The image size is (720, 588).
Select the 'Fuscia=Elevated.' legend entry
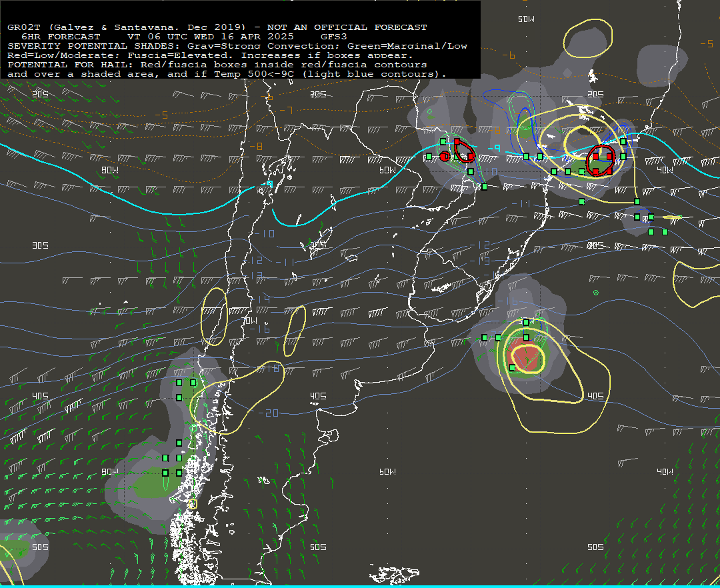tap(182, 55)
